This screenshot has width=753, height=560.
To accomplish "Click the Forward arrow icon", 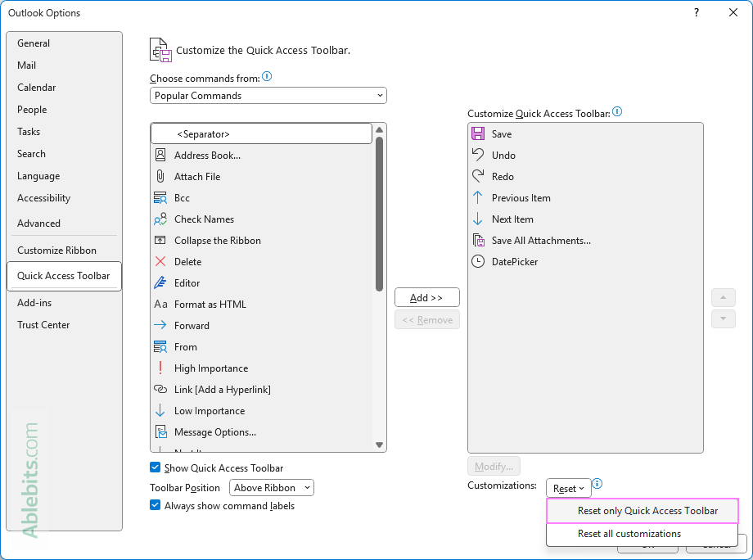I will pos(160,325).
